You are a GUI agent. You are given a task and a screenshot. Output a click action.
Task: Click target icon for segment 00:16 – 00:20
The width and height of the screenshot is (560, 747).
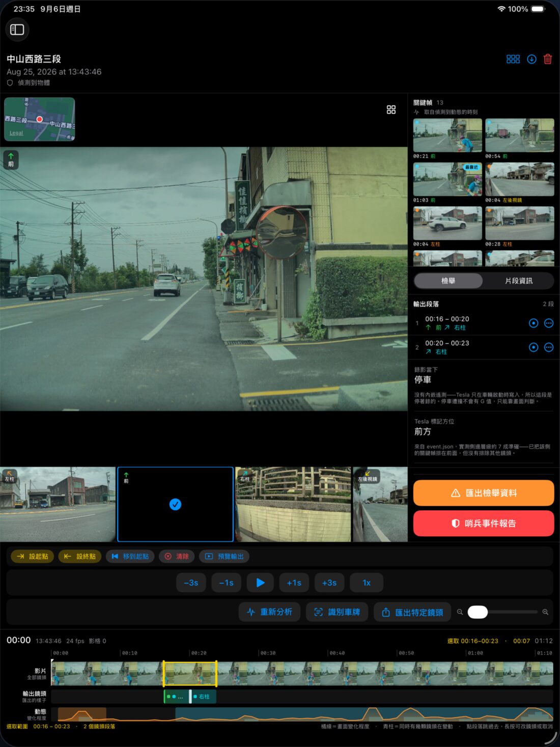[534, 323]
